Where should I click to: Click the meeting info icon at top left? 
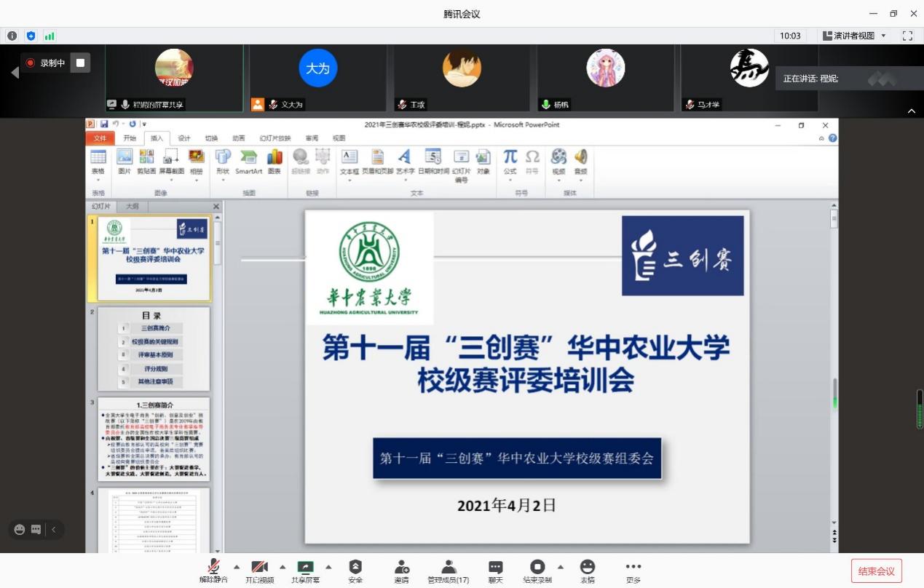click(x=12, y=36)
